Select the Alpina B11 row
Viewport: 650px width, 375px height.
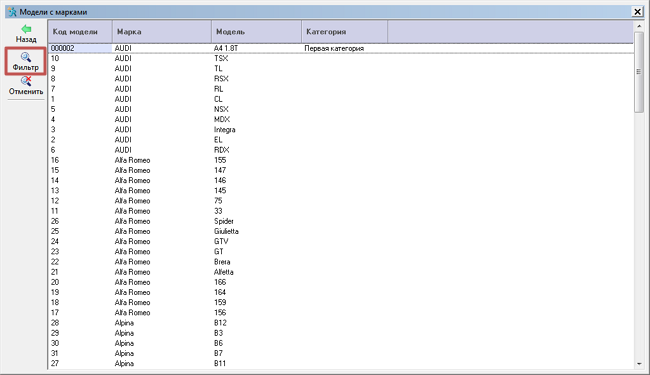coord(341,363)
